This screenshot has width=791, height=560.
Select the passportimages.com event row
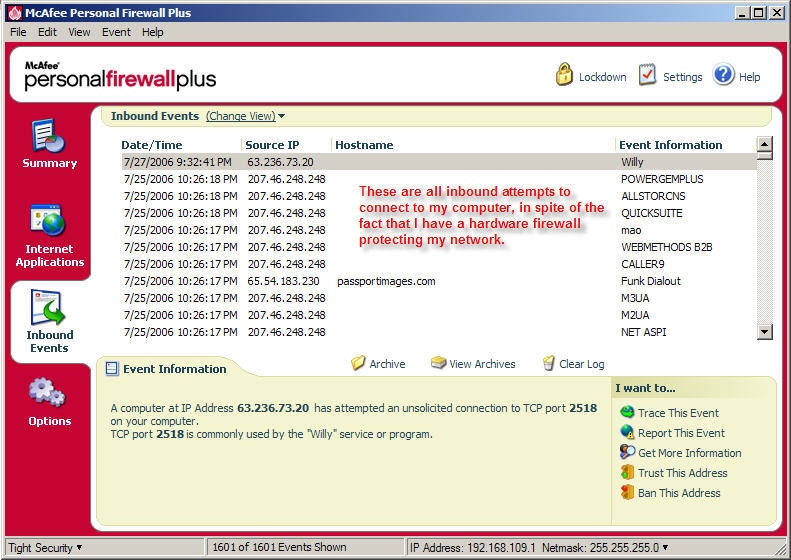click(386, 281)
